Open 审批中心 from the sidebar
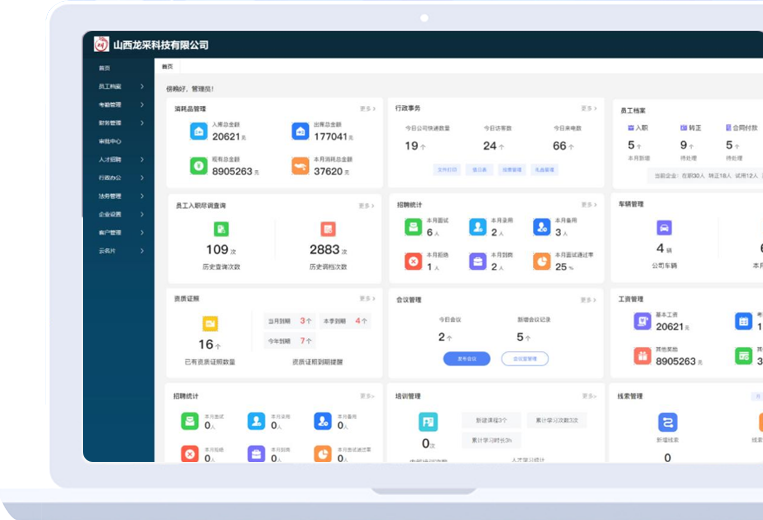The width and height of the screenshot is (763, 520). (110, 141)
